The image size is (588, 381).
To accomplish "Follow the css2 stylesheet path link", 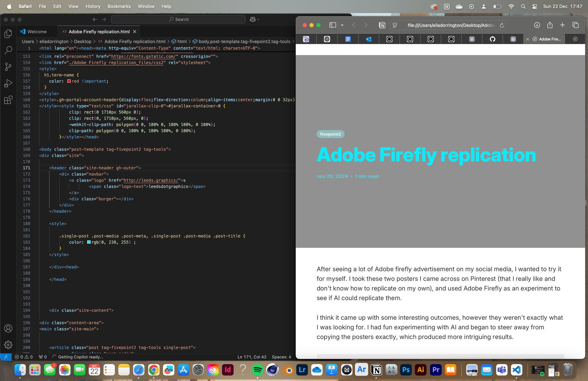I will (116, 63).
